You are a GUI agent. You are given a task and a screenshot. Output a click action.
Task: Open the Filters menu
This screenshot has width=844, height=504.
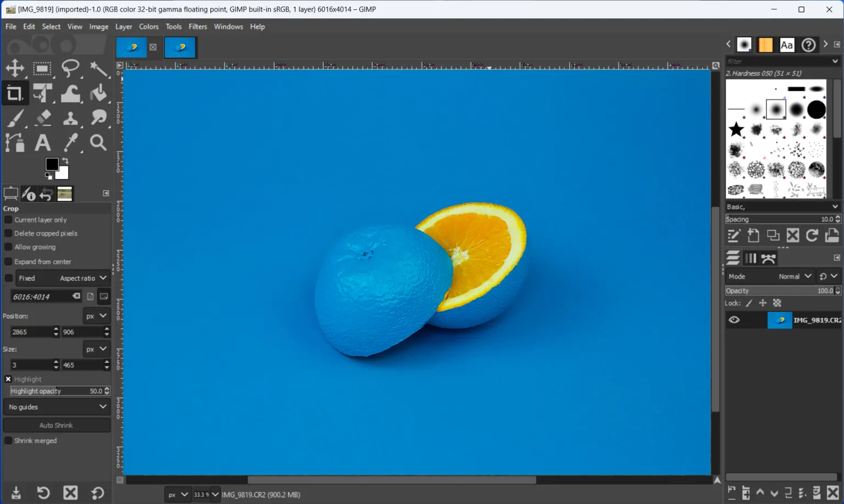pos(197,26)
